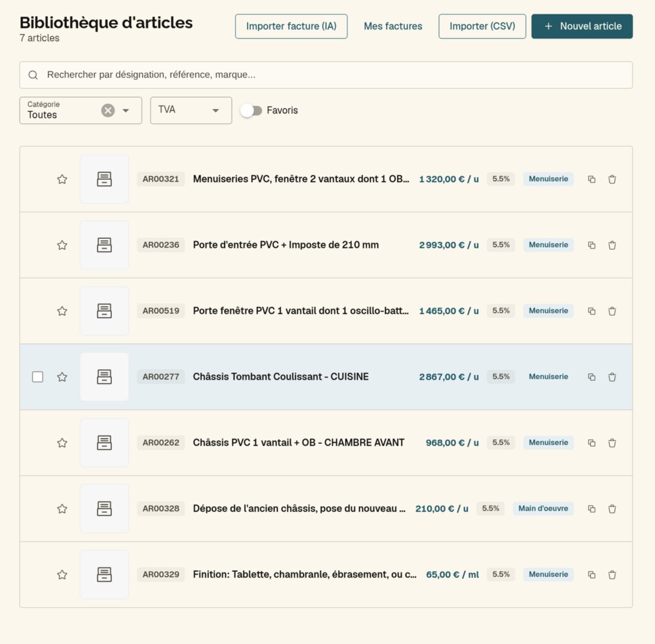Click price 968,00 € / u
The image size is (655, 644).
click(453, 443)
